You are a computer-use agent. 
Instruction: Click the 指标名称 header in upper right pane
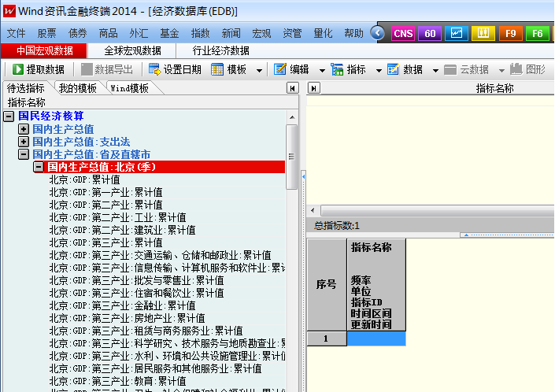(494, 88)
